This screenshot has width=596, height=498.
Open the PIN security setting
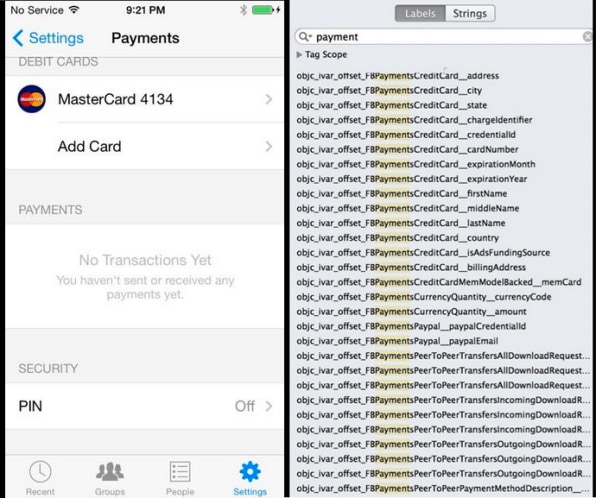pos(144,406)
